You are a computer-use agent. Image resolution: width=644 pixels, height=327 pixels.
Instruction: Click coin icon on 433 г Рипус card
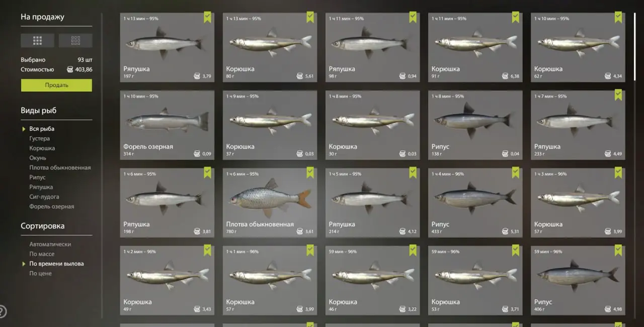(505, 231)
